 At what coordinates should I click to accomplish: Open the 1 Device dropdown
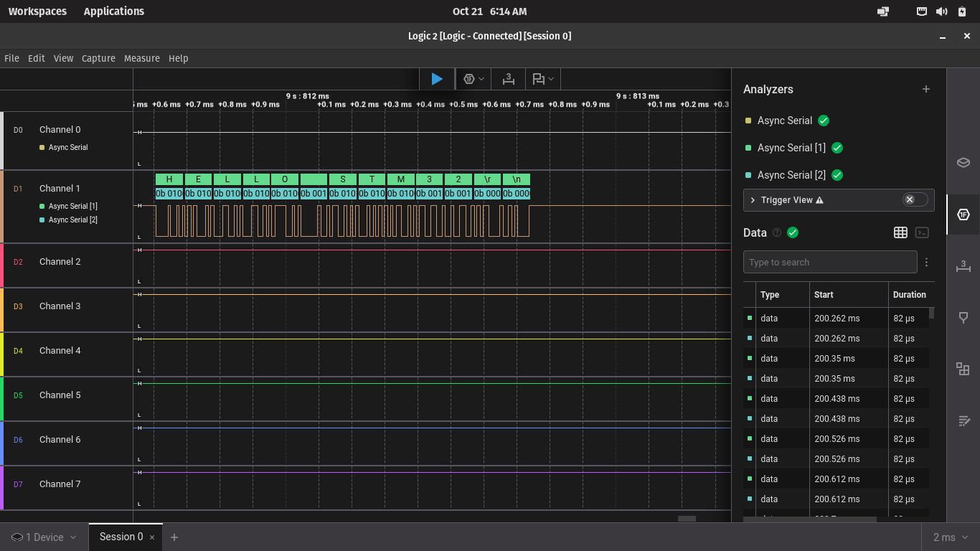point(44,537)
